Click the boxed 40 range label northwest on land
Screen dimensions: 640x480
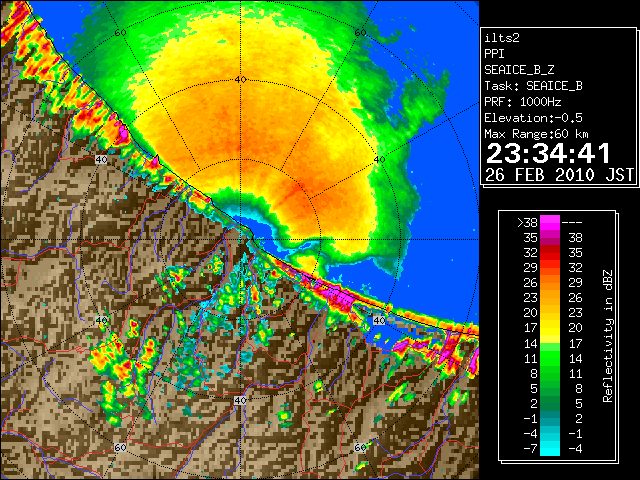[x=101, y=160]
